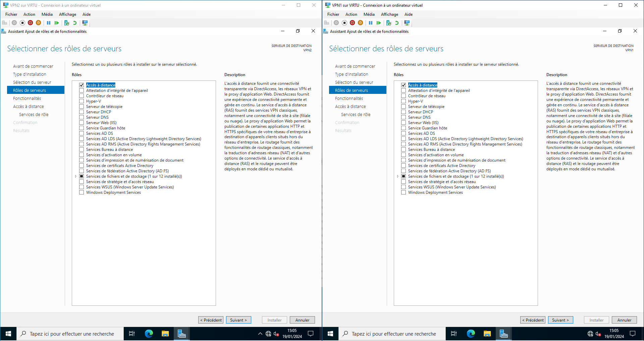Image resolution: width=644 pixels, height=341 pixels.
Task: Click the orange Save icon in VPN1 toolbar
Action: click(361, 23)
